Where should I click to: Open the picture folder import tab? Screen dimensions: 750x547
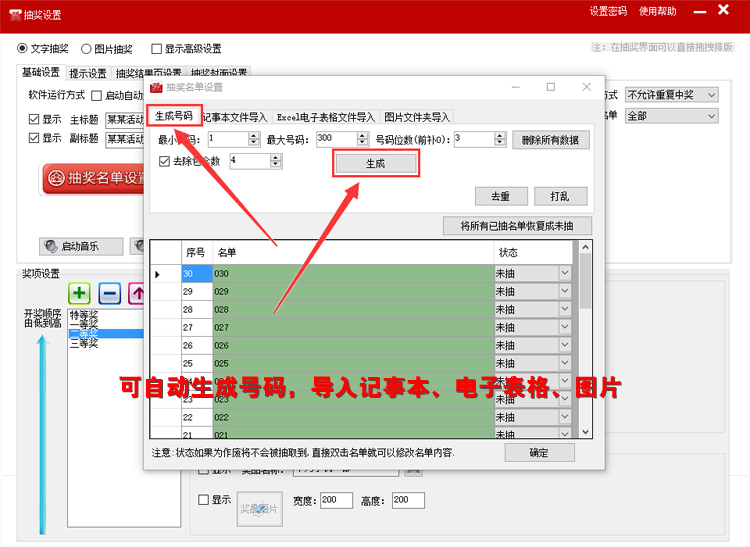417,117
